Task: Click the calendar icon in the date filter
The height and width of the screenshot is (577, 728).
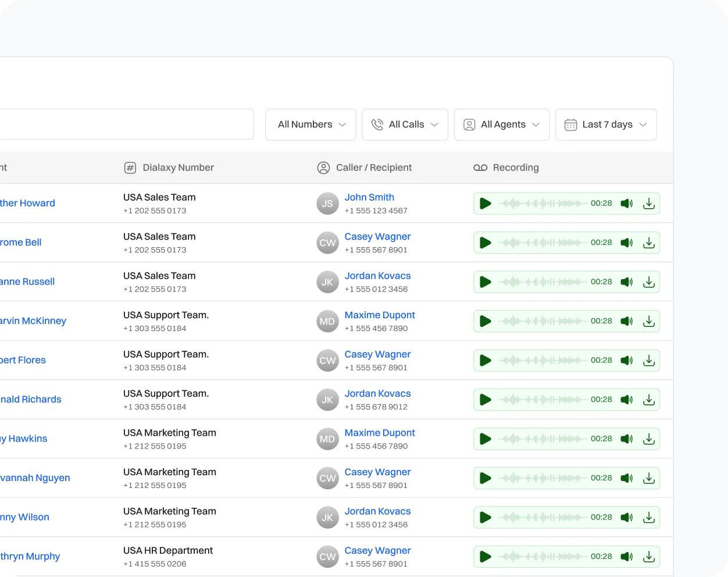Action: 571,124
